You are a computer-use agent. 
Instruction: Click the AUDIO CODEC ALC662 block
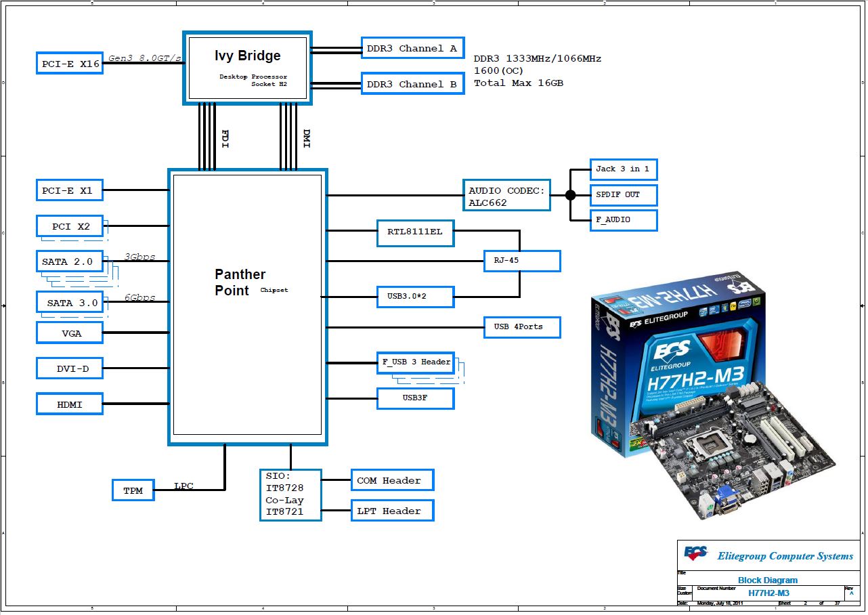tap(506, 196)
